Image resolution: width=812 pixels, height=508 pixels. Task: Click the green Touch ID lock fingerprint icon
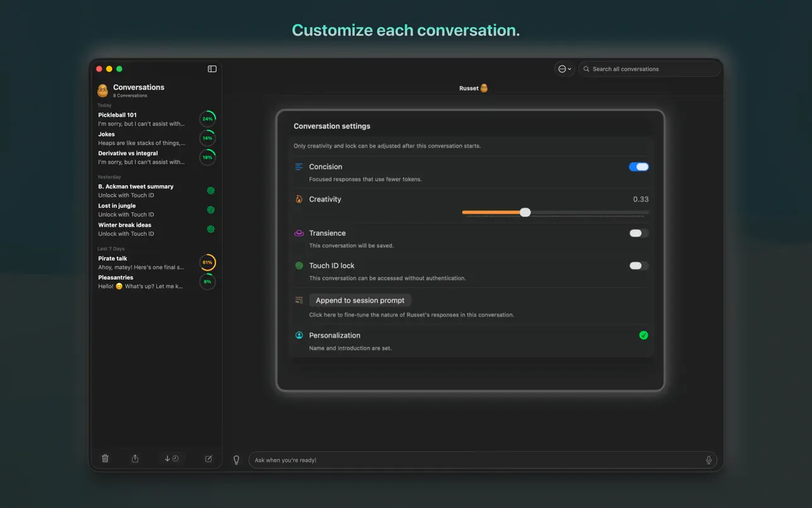(x=299, y=266)
